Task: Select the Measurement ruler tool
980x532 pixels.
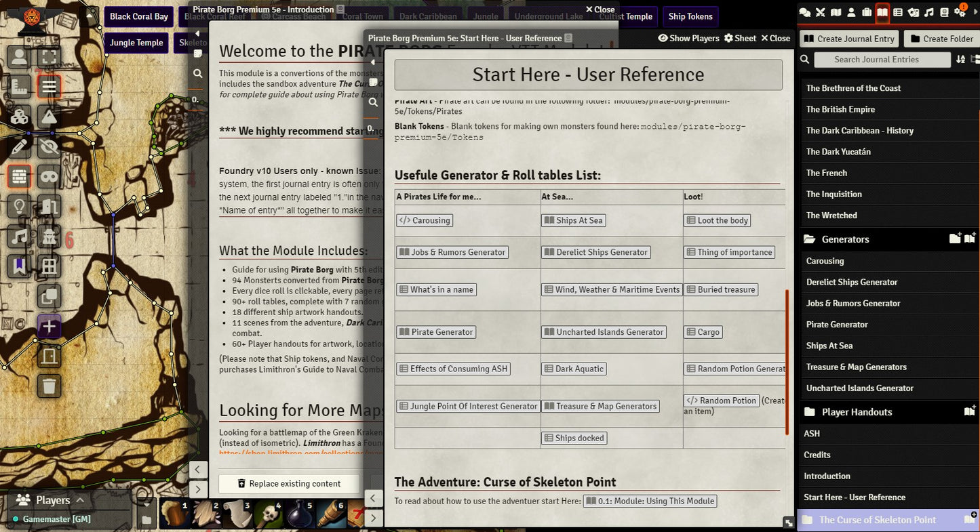Action: (x=19, y=87)
